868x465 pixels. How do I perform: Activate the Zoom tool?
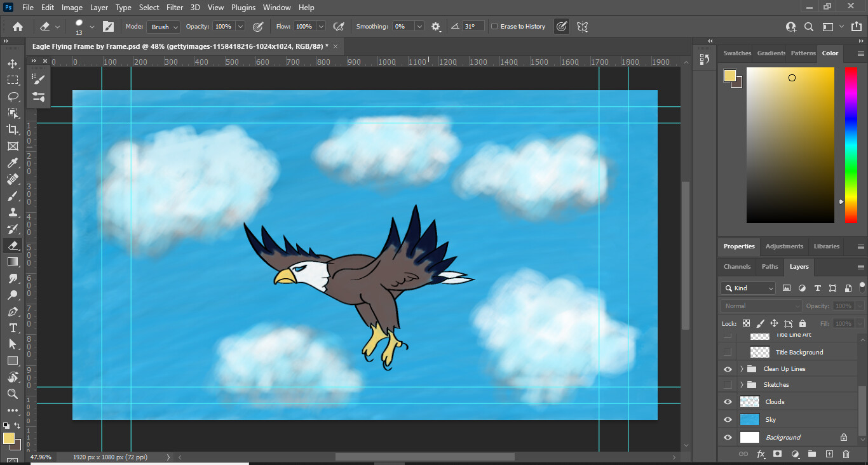13,394
